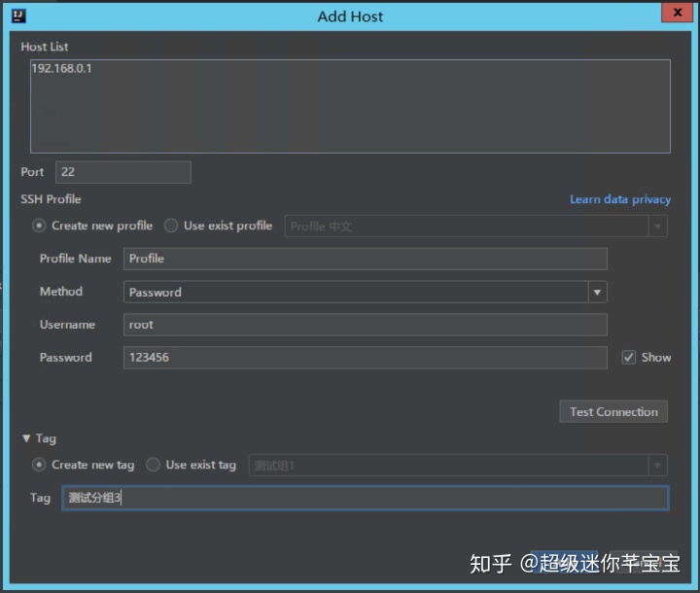Click the 192.168.0.1 host entry
Screen dimensions: 700x593
61,68
